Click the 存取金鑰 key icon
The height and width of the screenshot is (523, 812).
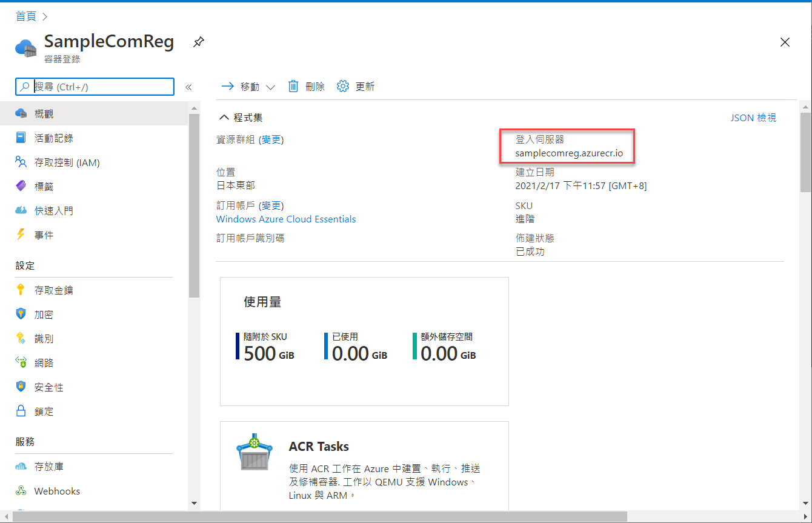coord(21,290)
